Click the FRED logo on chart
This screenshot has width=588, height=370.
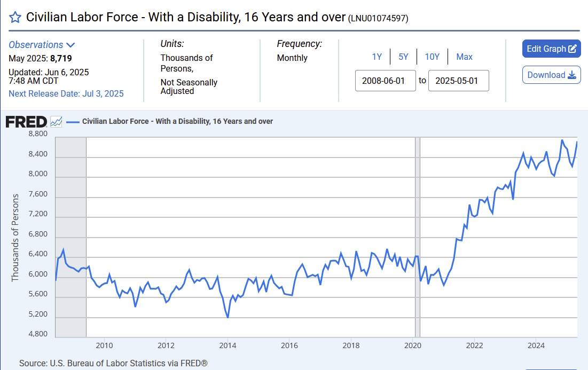coord(26,122)
